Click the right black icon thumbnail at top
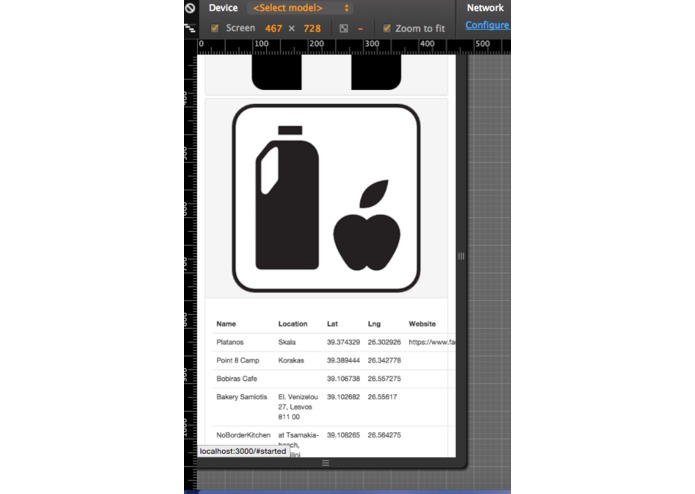 pos(376,72)
